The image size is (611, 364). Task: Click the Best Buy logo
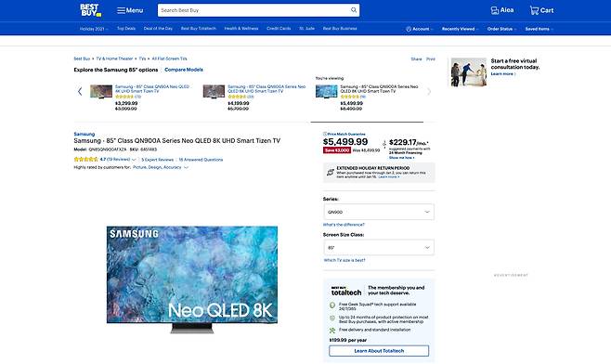tap(90, 10)
